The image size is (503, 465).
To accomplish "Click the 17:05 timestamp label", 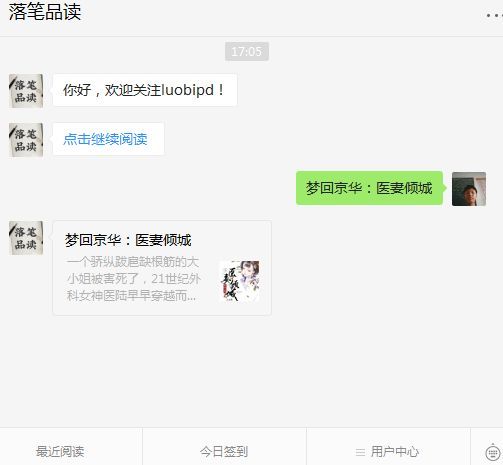I will (247, 52).
